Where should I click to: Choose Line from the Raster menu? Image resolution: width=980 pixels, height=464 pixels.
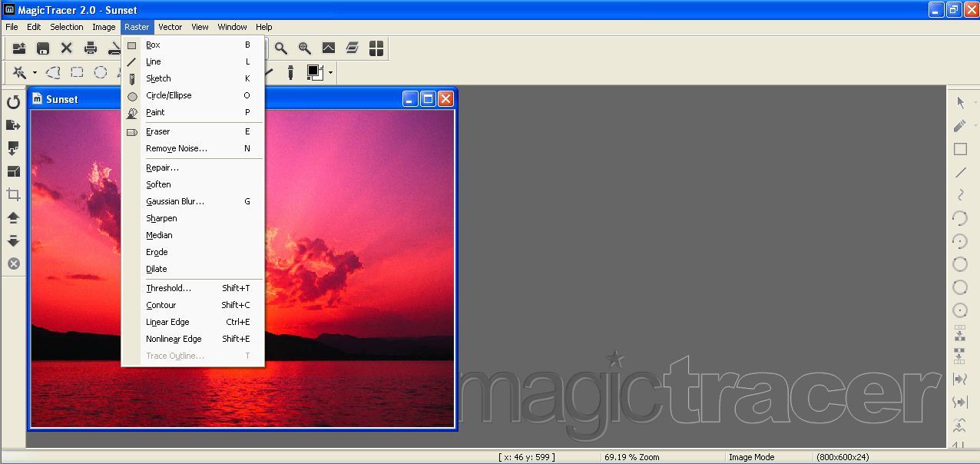tap(193, 61)
